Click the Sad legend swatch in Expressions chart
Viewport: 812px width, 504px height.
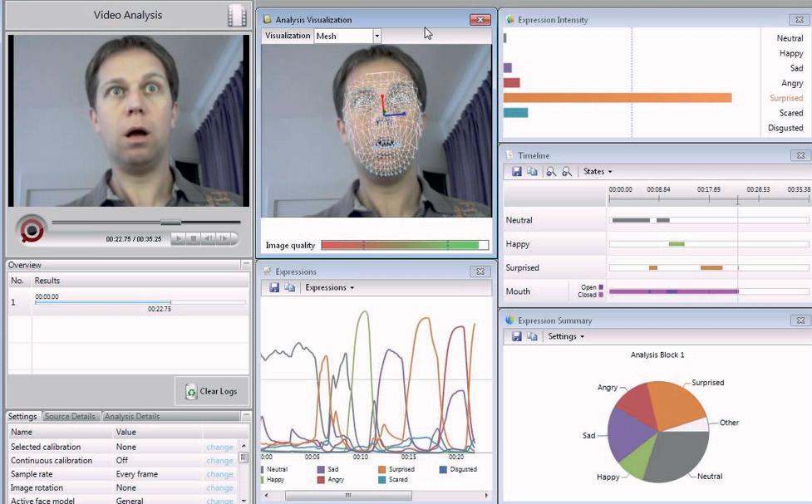(321, 469)
